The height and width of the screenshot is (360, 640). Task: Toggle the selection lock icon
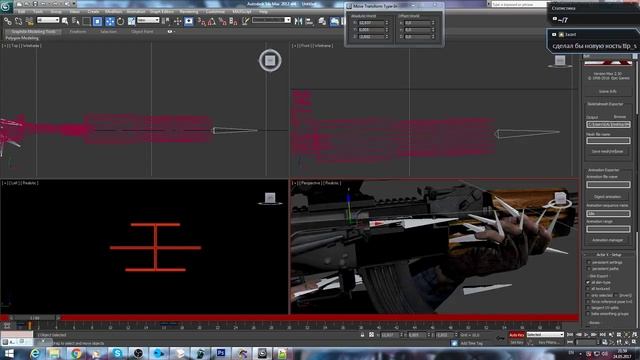click(x=362, y=335)
